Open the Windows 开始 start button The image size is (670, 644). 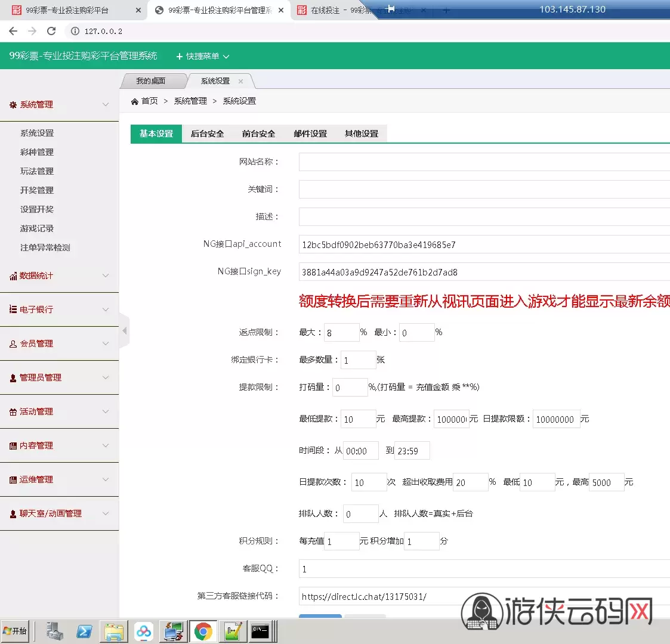(x=15, y=631)
